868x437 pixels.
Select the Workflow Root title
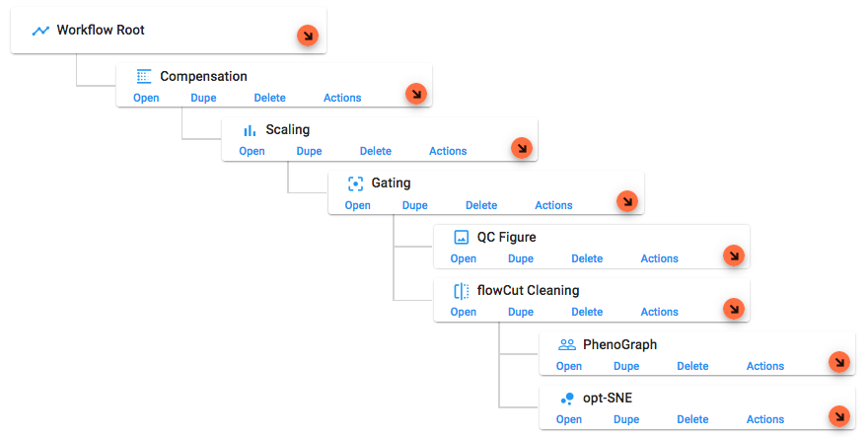[101, 31]
